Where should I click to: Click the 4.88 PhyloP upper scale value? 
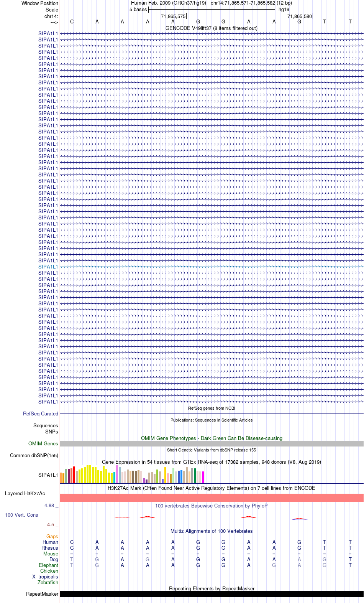pyautogui.click(x=49, y=505)
